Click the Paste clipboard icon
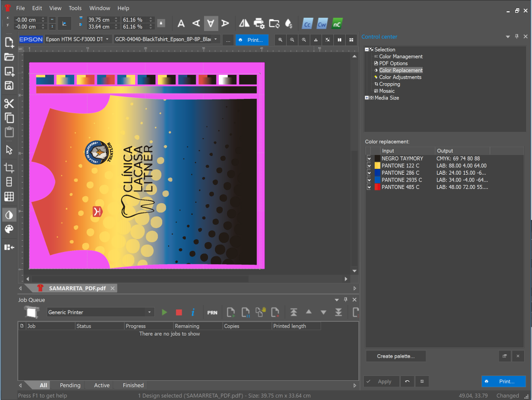Viewport: 532px width, 400px height. click(9, 132)
